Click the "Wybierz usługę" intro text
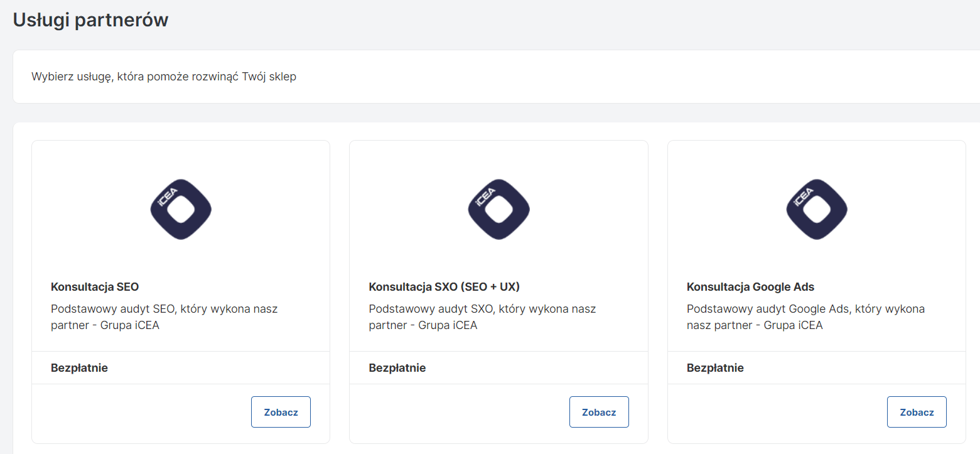980x454 pixels. coord(163,77)
